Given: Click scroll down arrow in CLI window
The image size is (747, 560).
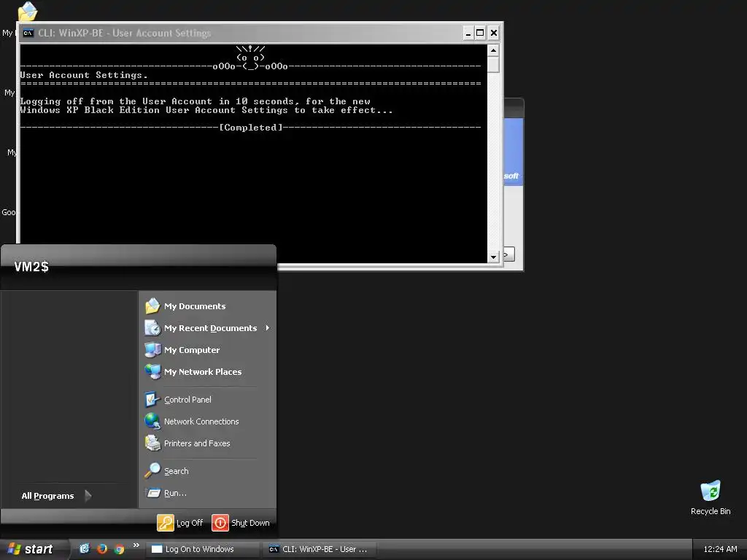Looking at the screenshot, I should click(x=494, y=257).
